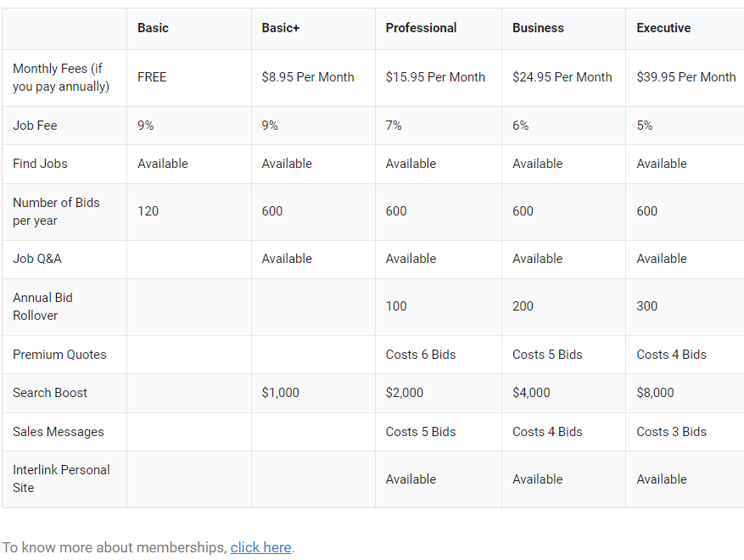Click the $24.95 Per Month price
The image size is (744, 560).
coord(562,77)
